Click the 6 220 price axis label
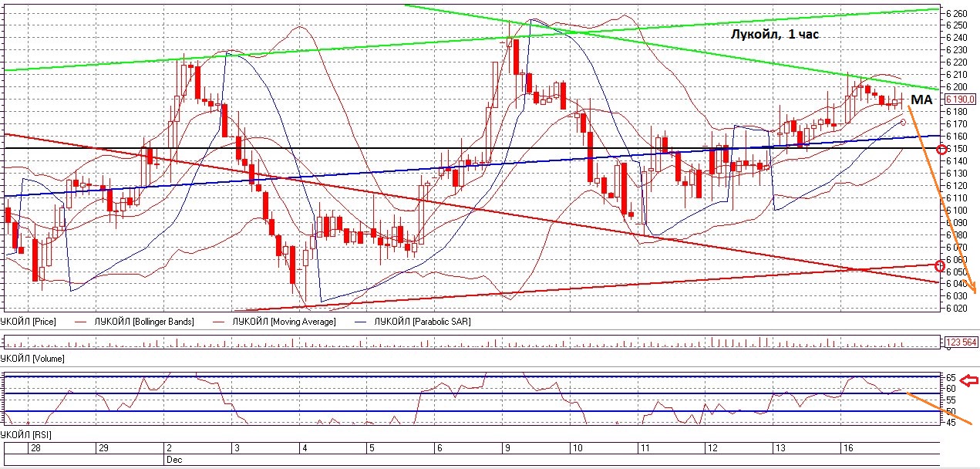Screen dimensions: 980x469 pyautogui.click(x=956, y=62)
